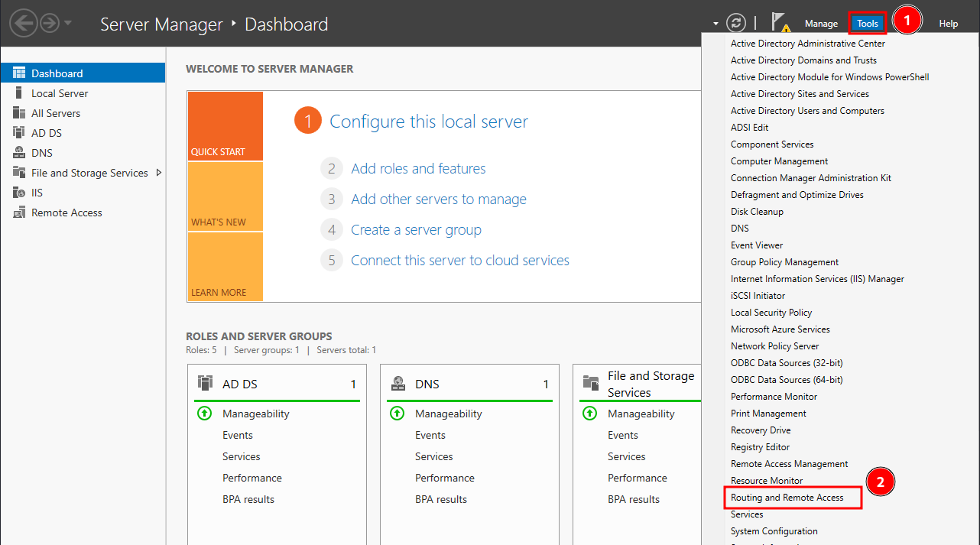
Task: Click Connect this server to cloud services
Action: click(x=460, y=261)
